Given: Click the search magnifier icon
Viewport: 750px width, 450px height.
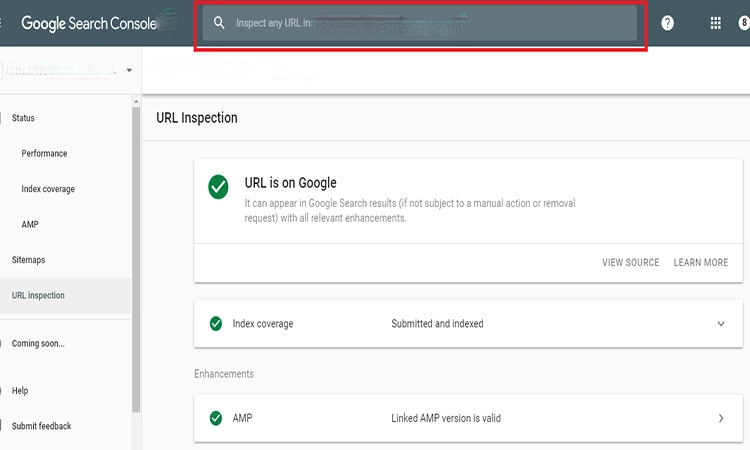Looking at the screenshot, I should [219, 22].
